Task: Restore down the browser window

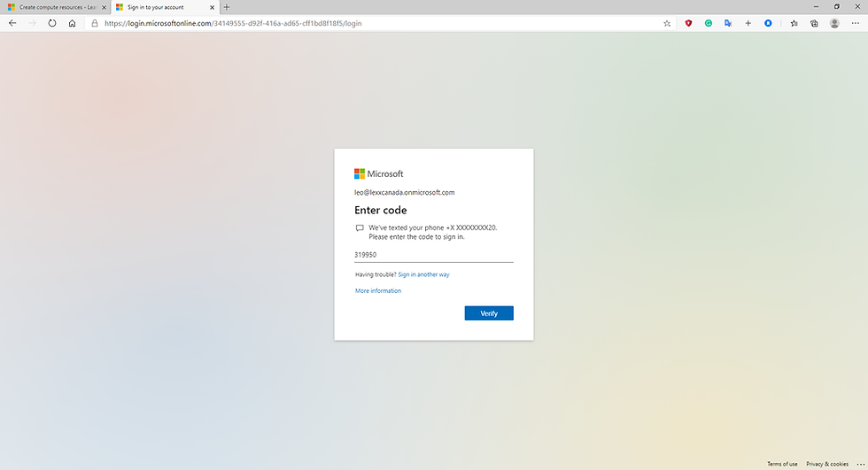Action: [x=836, y=6]
